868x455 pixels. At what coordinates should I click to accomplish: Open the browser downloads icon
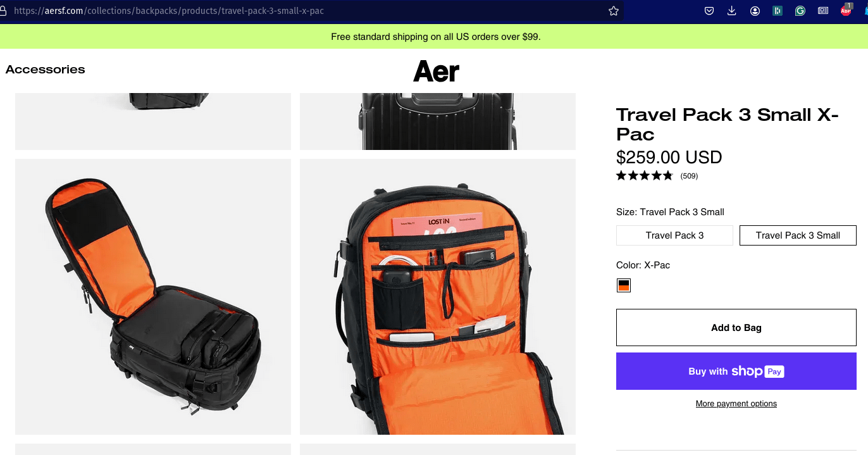pos(732,11)
